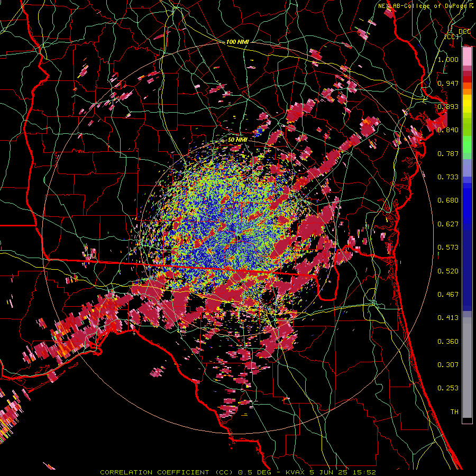The image size is (476, 476).
Task: Select the "0.733" legend value
Action: [448, 177]
